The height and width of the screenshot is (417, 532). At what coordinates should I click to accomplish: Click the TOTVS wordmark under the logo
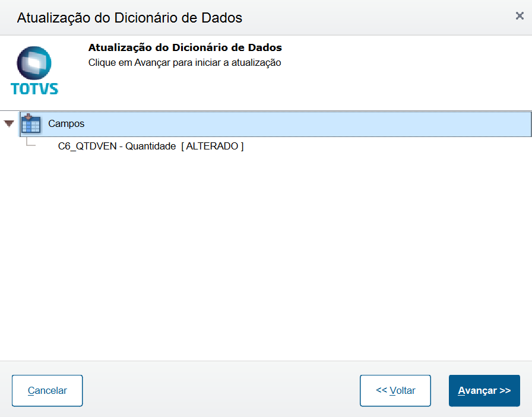pos(34,90)
